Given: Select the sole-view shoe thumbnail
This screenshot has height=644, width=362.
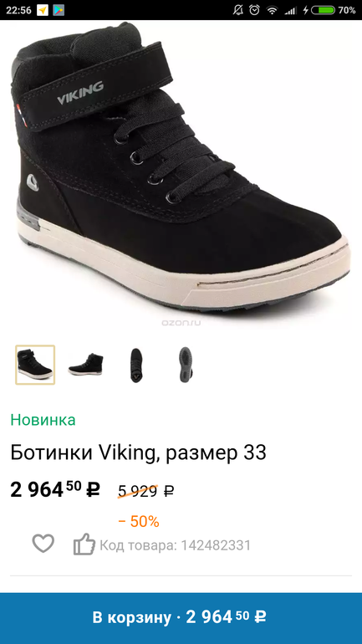Looking at the screenshot, I should pyautogui.click(x=185, y=365).
